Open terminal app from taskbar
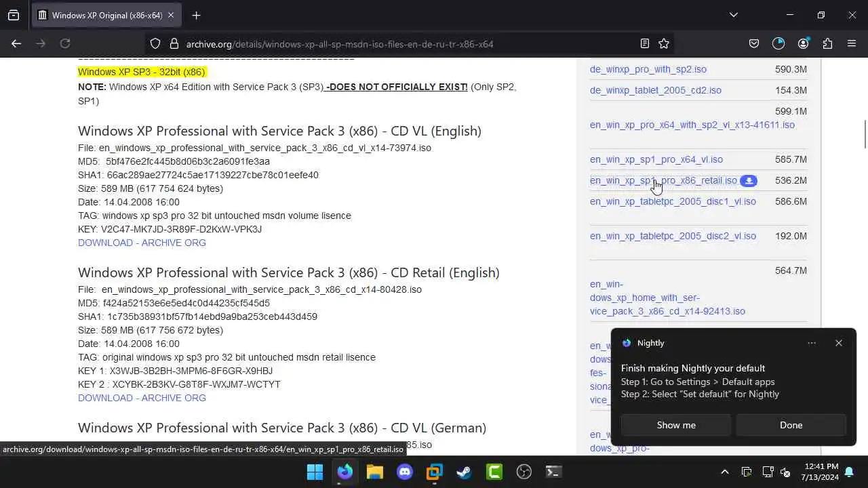Screen dimensions: 868x488 (553, 472)
